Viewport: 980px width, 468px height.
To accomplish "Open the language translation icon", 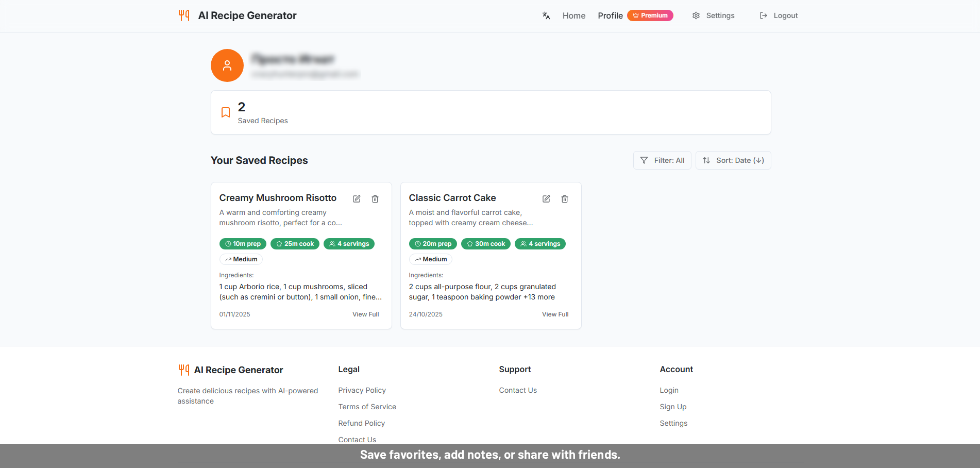I will (546, 15).
